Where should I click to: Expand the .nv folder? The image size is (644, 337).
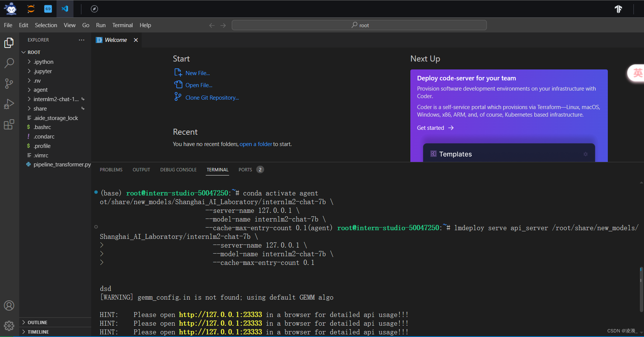[x=29, y=80]
